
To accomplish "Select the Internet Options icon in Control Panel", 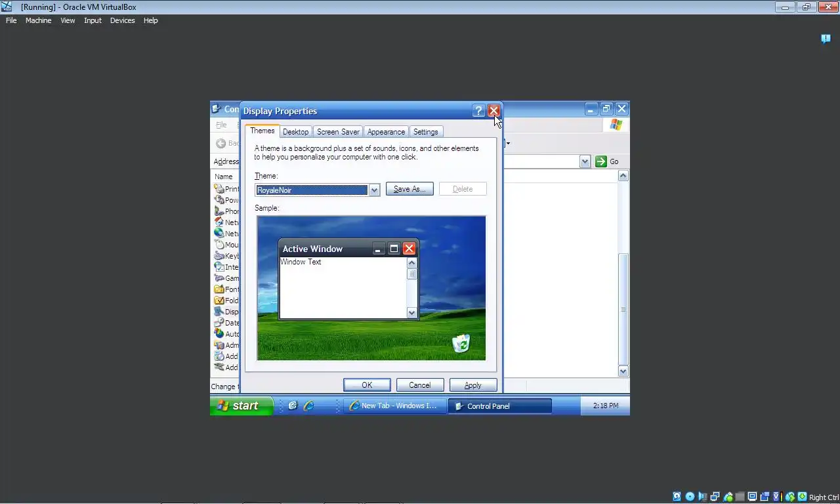I will pyautogui.click(x=219, y=267).
